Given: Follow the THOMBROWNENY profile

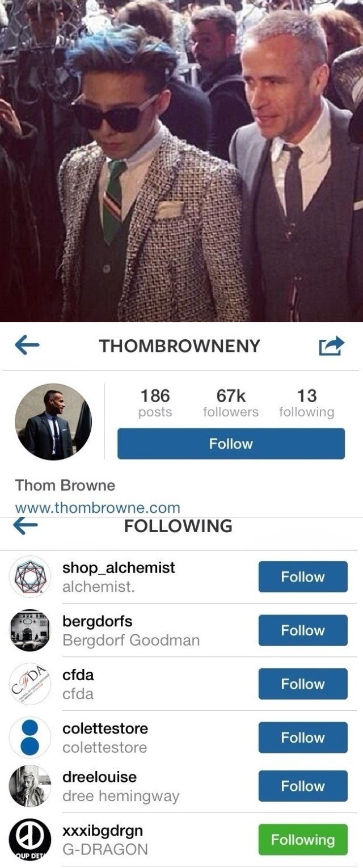Looking at the screenshot, I should click(231, 444).
